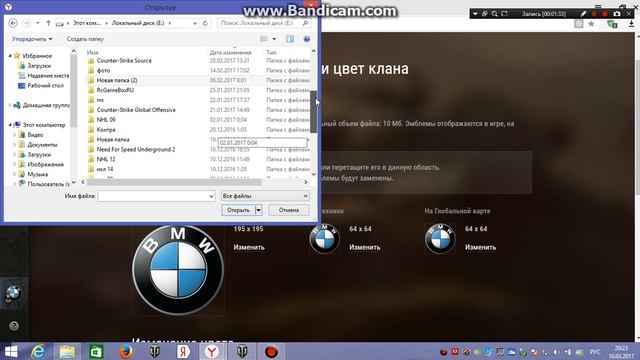Go up one folder level in dialog
This screenshot has height=360, width=640.
(48, 23)
